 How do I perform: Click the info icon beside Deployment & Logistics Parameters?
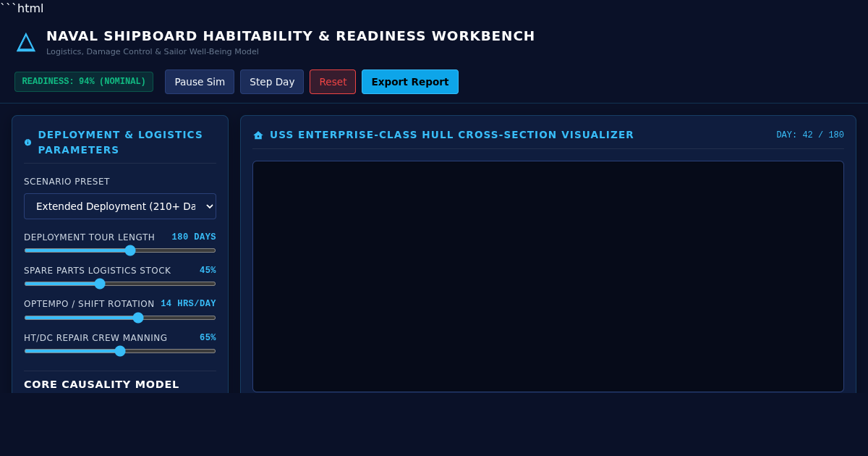click(27, 143)
